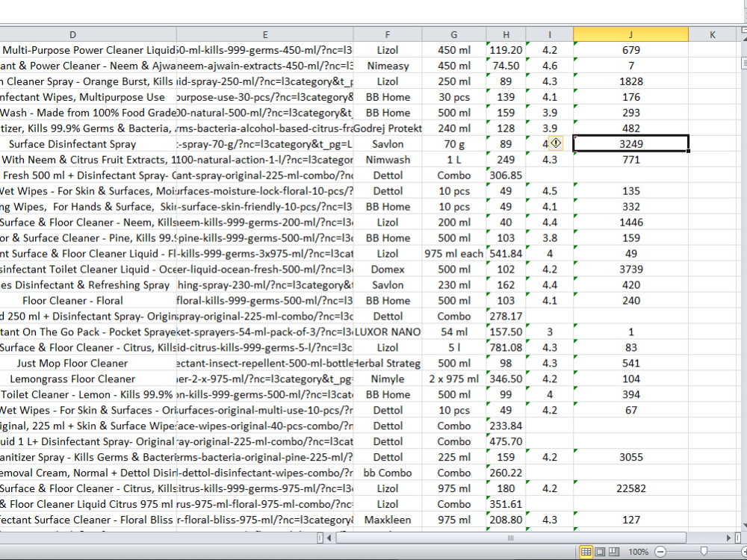Select column E header
The width and height of the screenshot is (747, 560).
tap(265, 34)
